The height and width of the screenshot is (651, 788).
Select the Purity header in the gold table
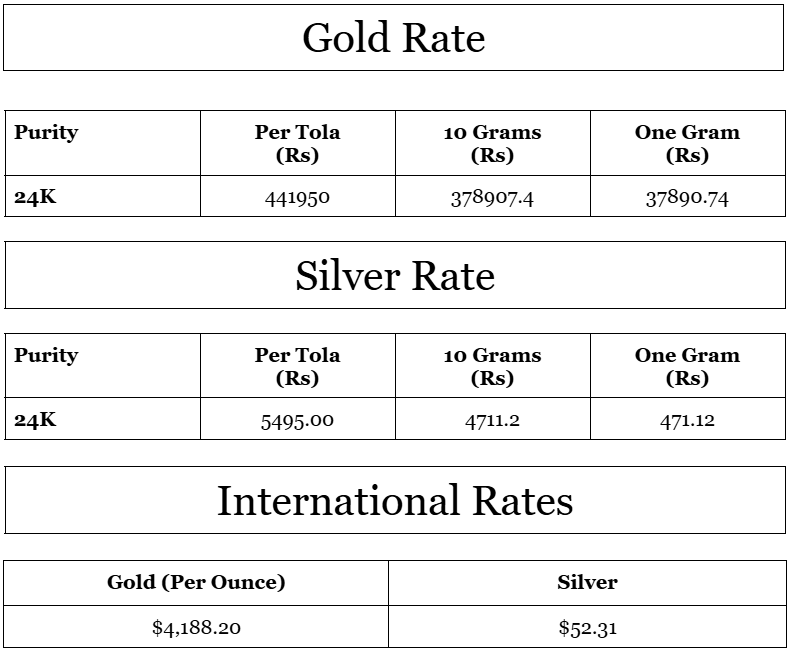tap(46, 133)
